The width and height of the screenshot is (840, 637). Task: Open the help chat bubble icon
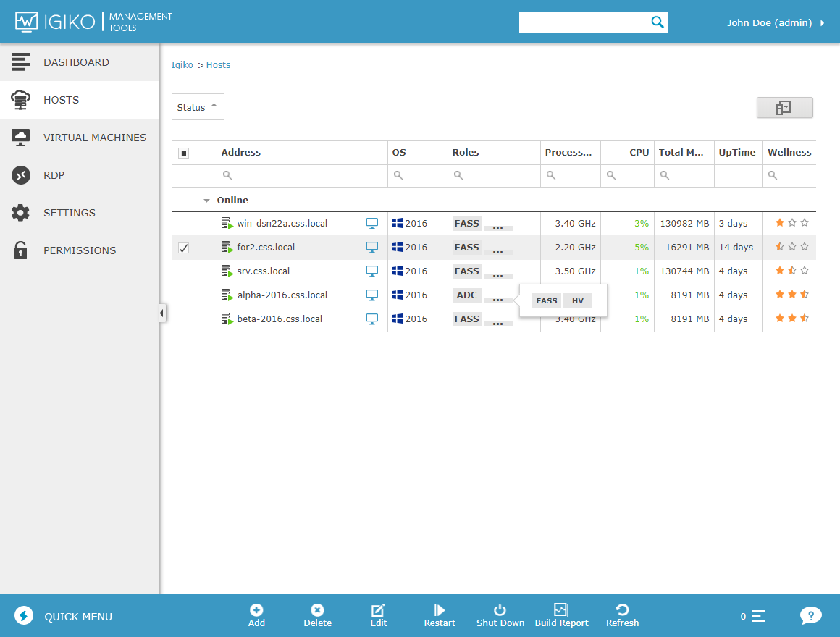point(810,616)
